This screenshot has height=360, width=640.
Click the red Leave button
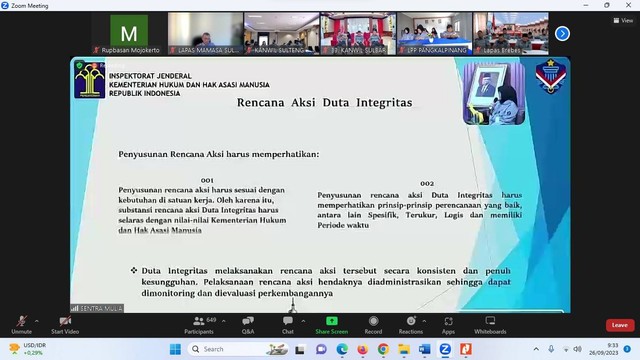620,325
